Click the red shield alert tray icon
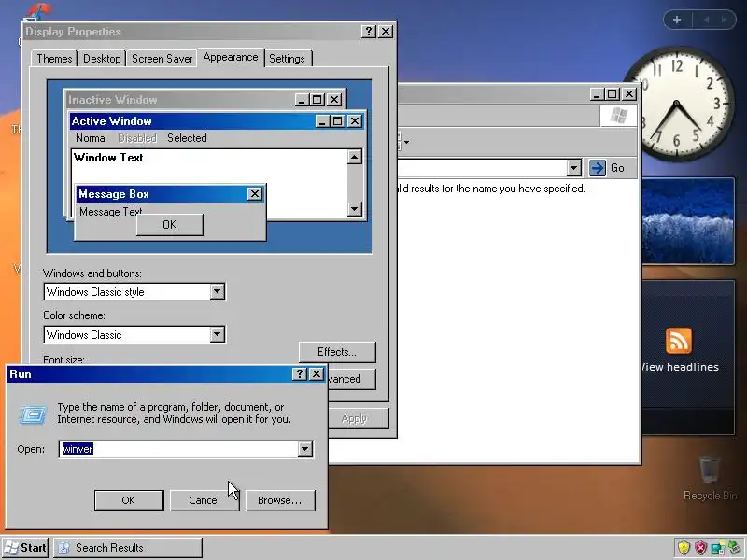Viewport: 747px width, 560px height. pos(700,548)
